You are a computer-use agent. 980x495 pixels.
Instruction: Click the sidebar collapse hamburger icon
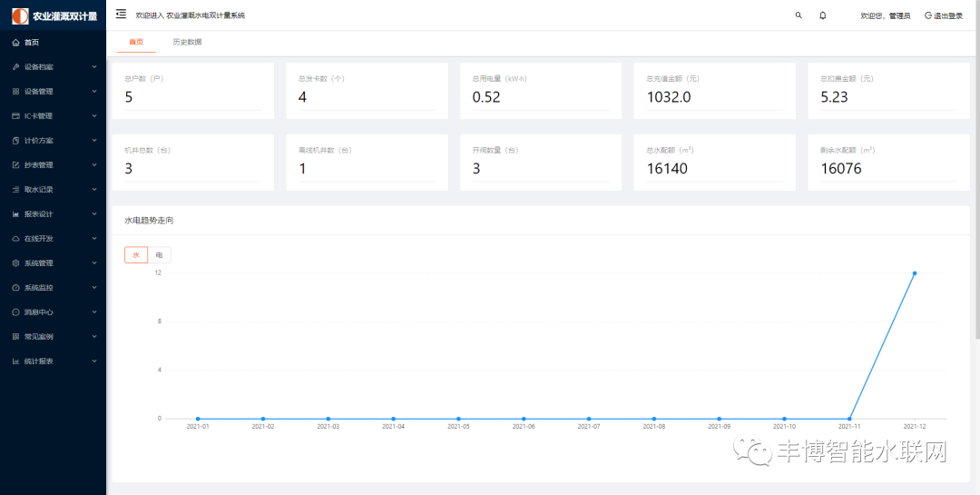click(x=121, y=15)
